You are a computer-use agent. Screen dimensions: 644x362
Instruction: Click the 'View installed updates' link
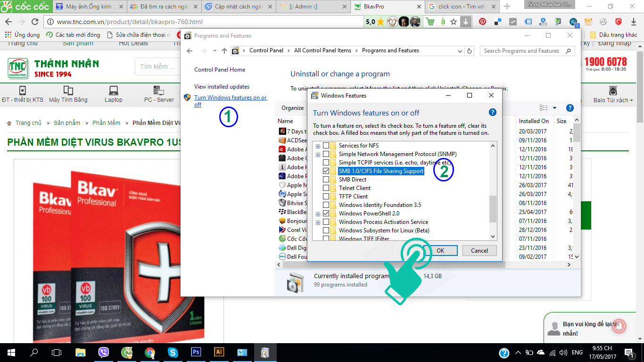pyautogui.click(x=222, y=87)
